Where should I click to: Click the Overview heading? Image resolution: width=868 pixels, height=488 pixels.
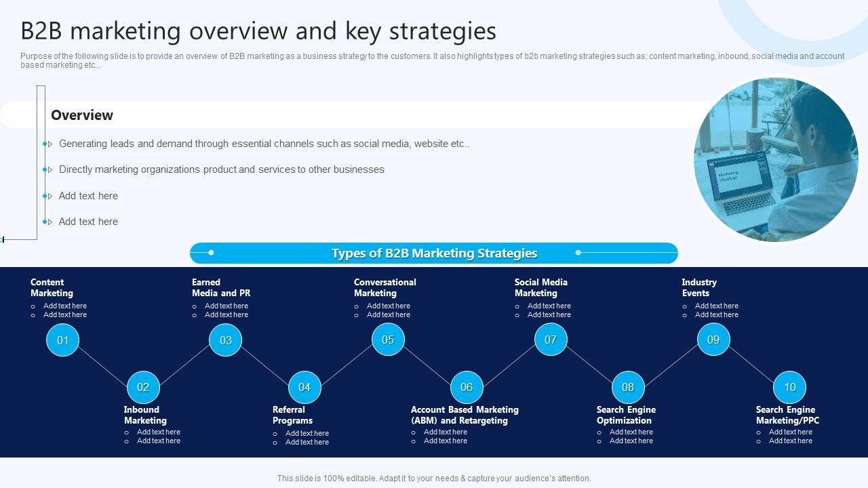pos(82,115)
